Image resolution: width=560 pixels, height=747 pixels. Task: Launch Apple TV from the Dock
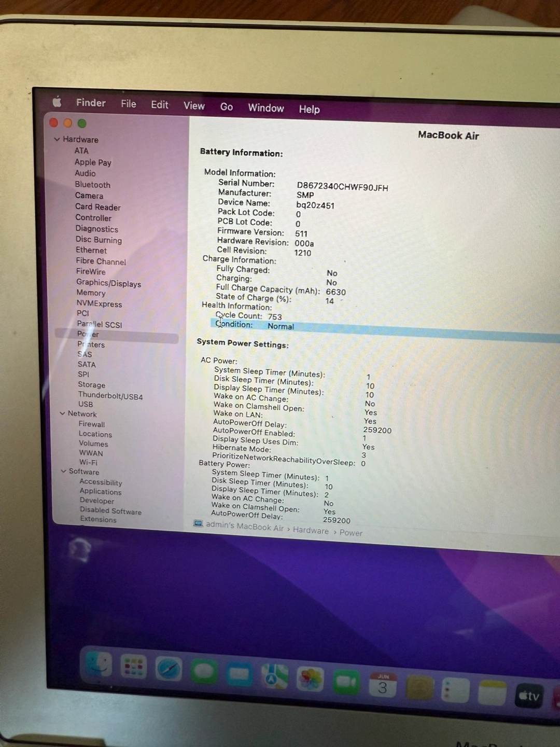click(x=528, y=696)
